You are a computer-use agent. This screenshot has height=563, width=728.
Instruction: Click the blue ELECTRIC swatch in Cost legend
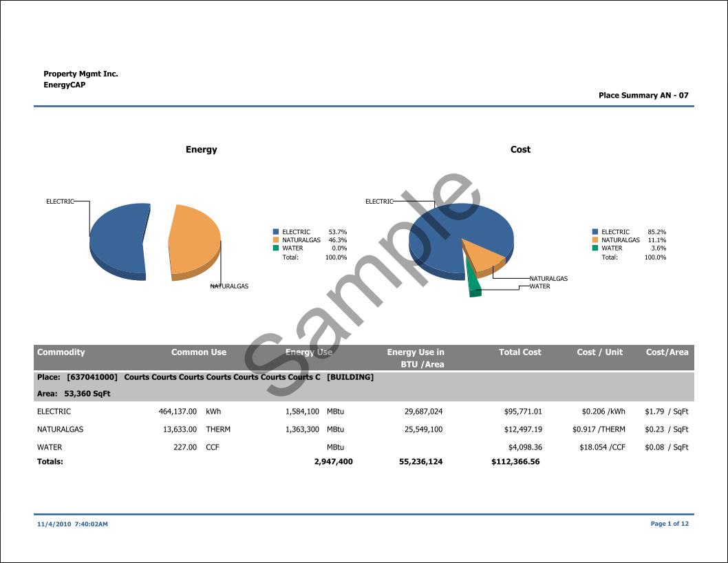tap(595, 232)
